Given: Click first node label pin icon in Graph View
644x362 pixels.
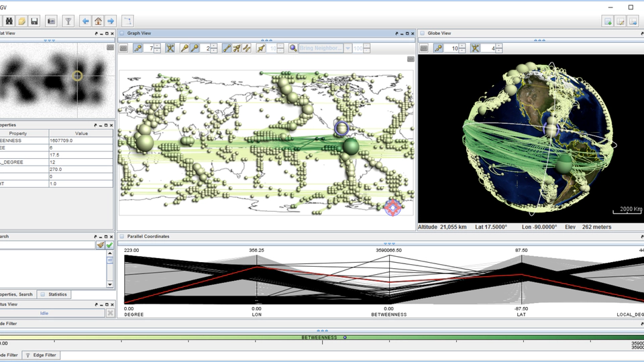Looking at the screenshot, I should tap(185, 48).
